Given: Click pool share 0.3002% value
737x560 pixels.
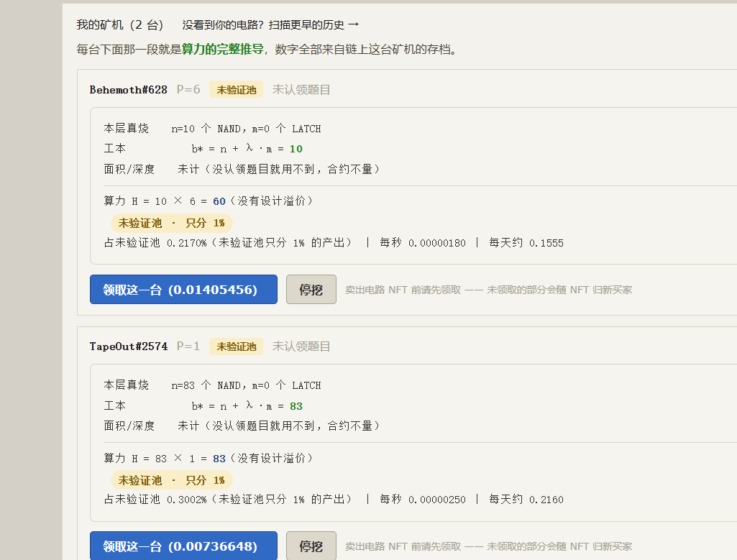Looking at the screenshot, I should 187,500.
